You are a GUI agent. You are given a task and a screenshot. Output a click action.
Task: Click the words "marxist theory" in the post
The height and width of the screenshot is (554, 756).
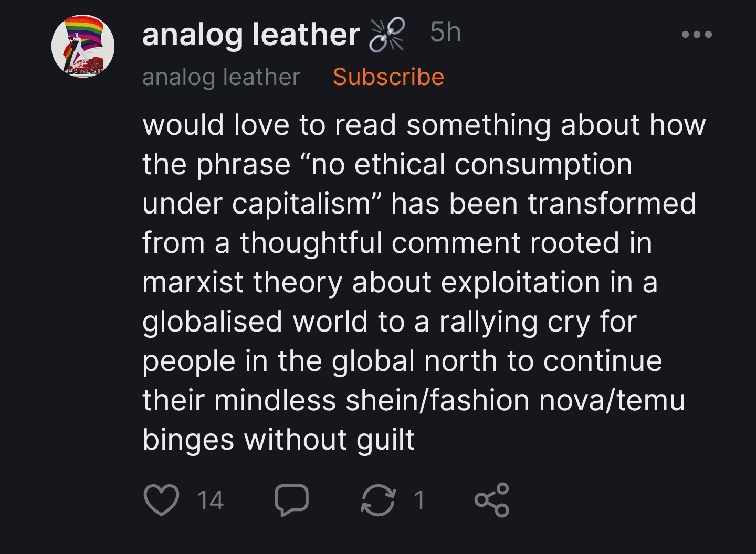coord(242,282)
